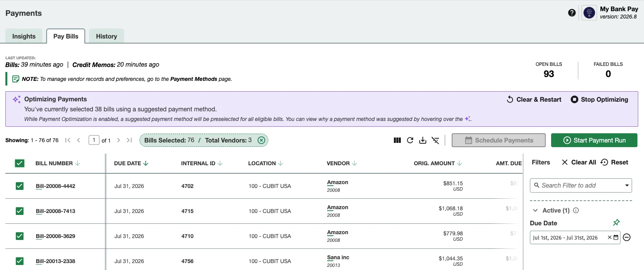Screen dimensions: 644x270
Task: Open Amazon vendor link for Bill-20008-4442
Action: click(x=338, y=183)
